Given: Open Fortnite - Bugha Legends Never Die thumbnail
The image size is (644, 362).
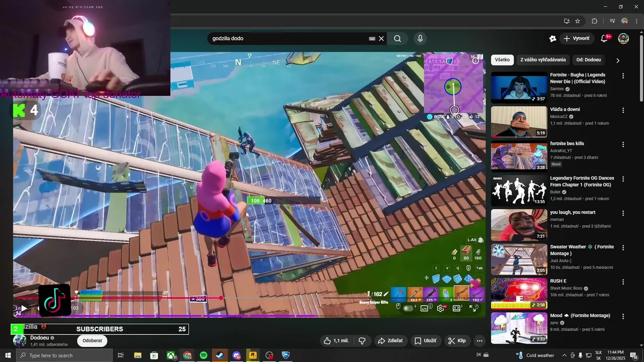Looking at the screenshot, I should point(519,87).
